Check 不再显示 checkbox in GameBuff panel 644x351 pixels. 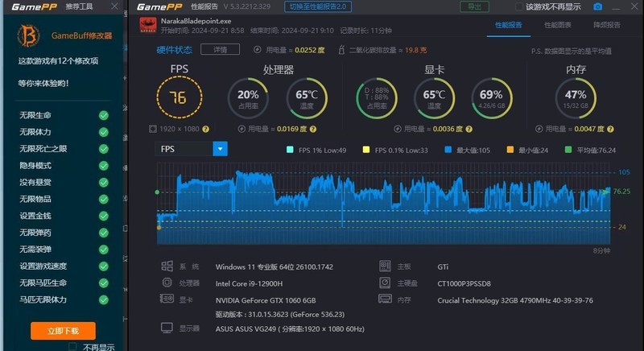point(72,347)
